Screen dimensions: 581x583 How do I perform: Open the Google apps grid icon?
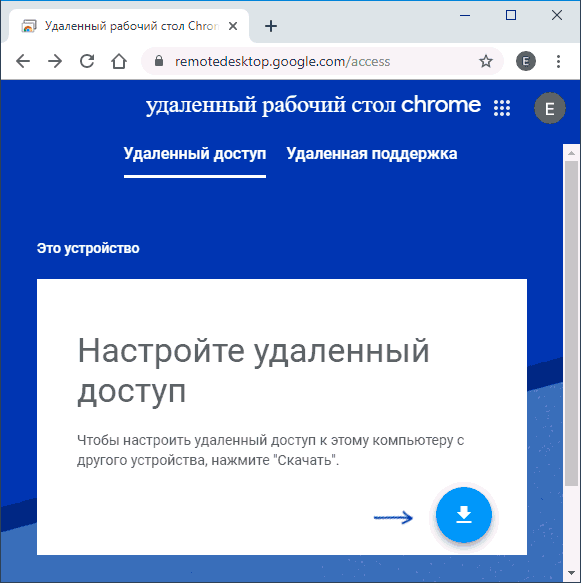502,108
